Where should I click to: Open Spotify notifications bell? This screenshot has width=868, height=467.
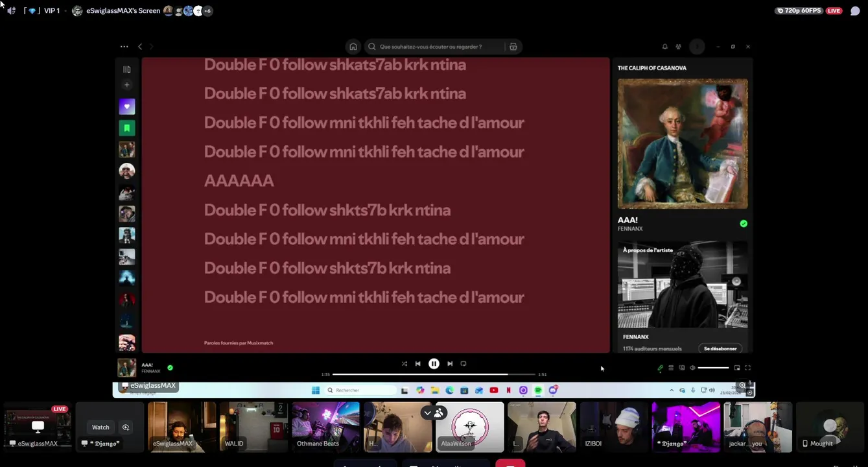(664, 47)
